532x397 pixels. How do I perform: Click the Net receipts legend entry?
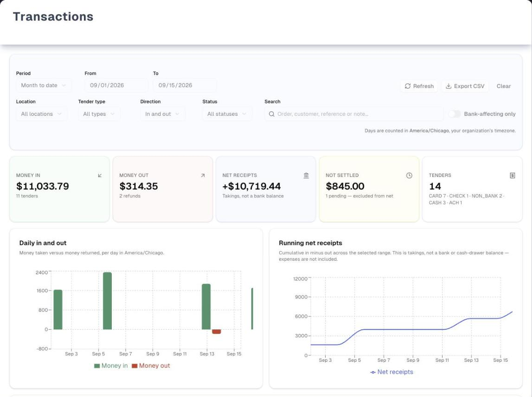pos(391,372)
